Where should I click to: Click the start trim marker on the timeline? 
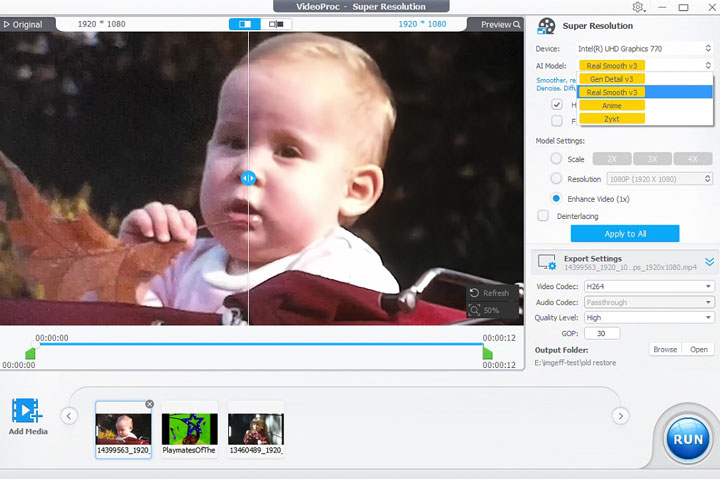[30, 353]
